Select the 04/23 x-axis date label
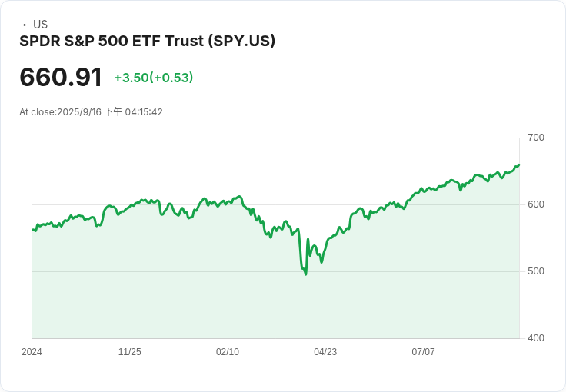The height and width of the screenshot is (392, 566). [325, 352]
